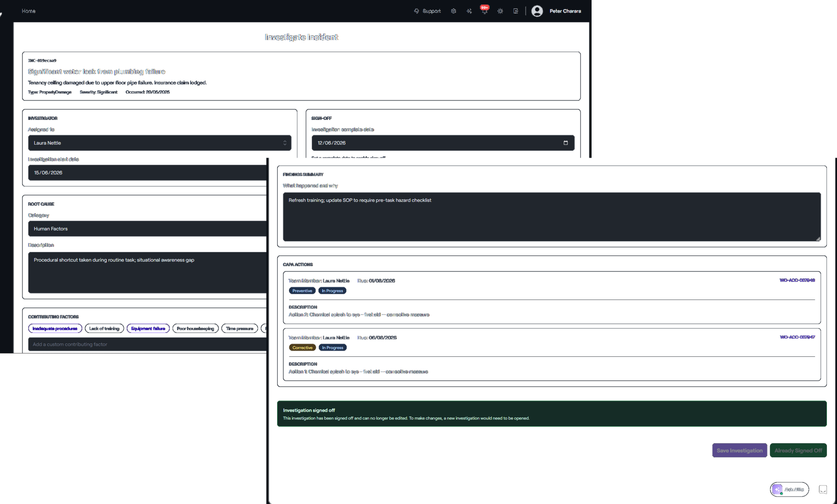Click Corrective tag on second CAPA action
Image resolution: width=837 pixels, height=504 pixels.
tap(302, 348)
